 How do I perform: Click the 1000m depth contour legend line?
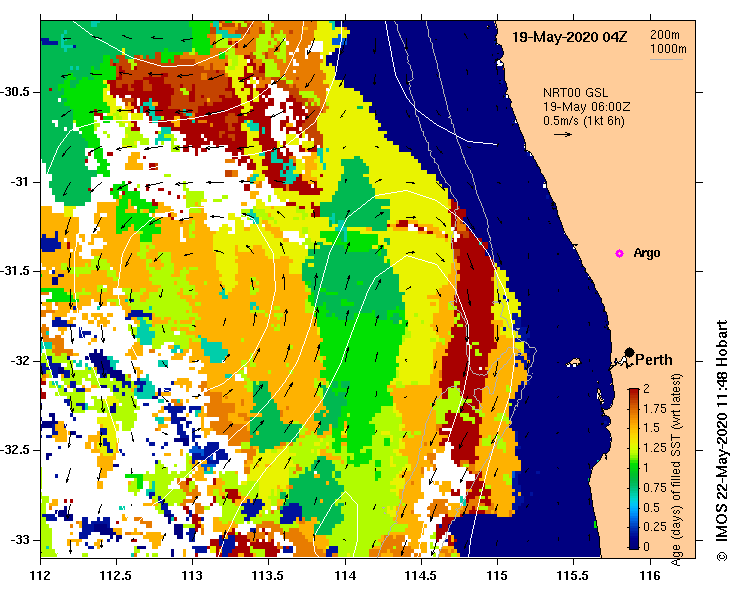click(666, 59)
